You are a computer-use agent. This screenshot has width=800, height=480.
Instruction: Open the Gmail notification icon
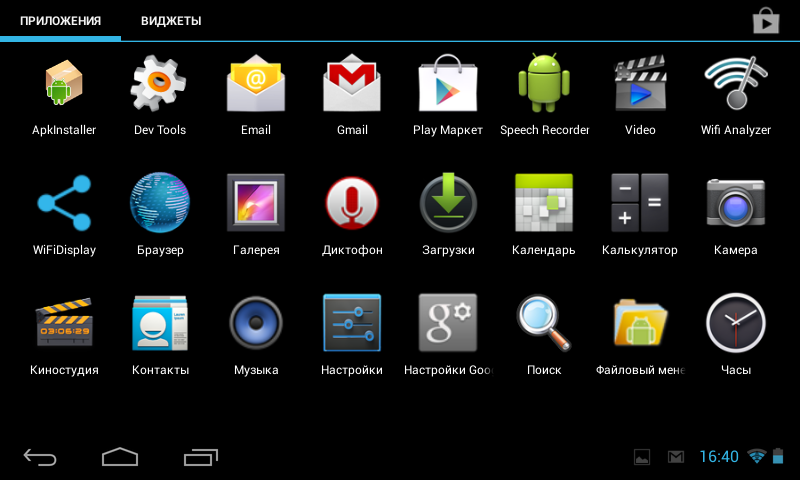click(676, 457)
